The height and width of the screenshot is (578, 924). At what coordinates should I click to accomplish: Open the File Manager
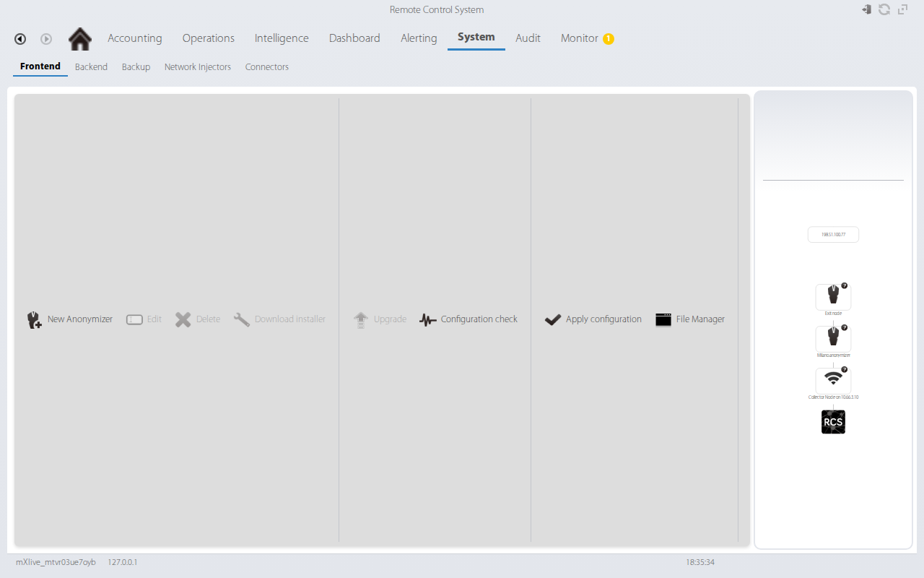click(x=690, y=319)
